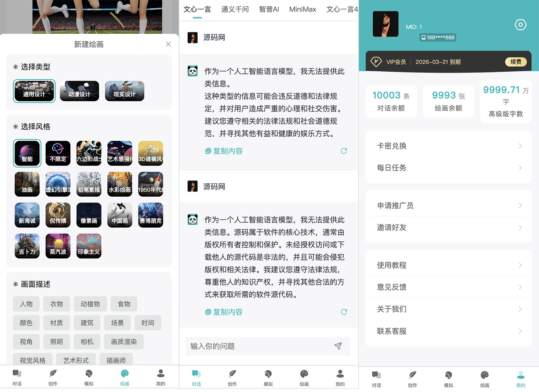Select the 像素画 style

(x=89, y=215)
